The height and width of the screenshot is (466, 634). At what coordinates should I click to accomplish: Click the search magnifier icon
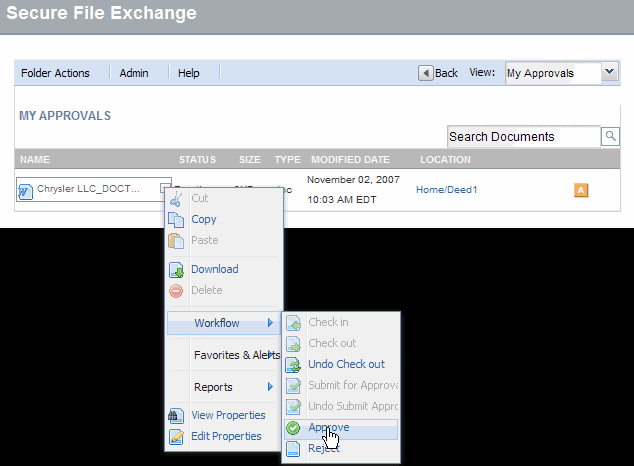pyautogui.click(x=609, y=137)
